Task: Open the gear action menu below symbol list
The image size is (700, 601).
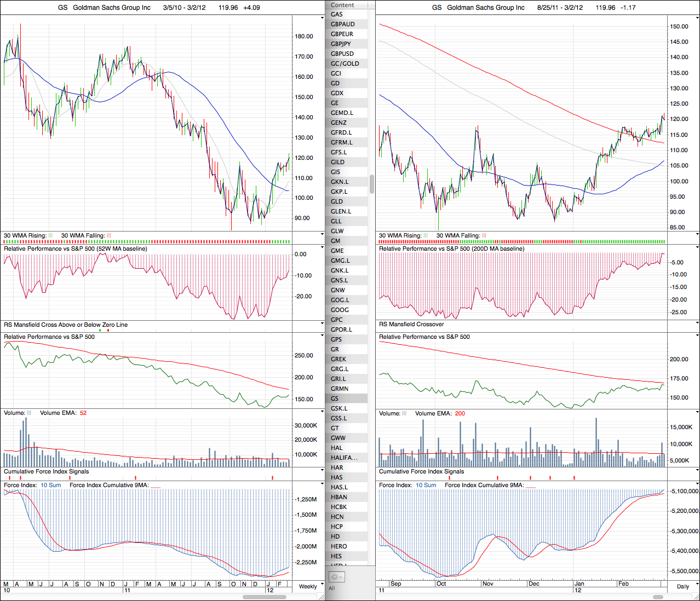Action: point(336,577)
